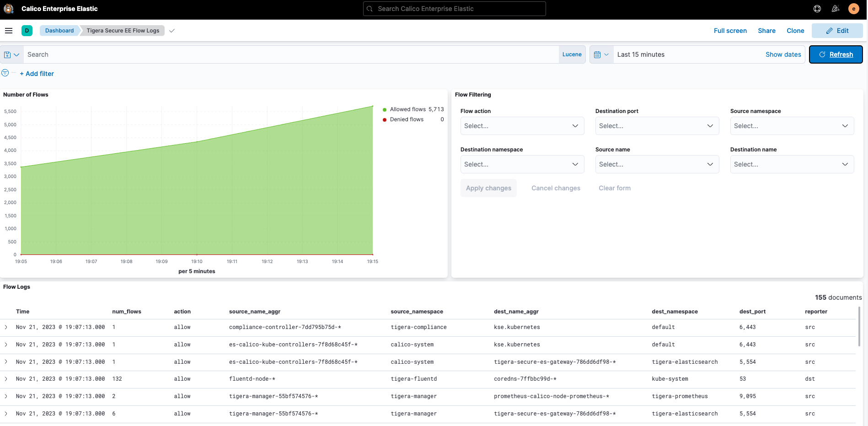
Task: Click the source_name_aggr column header
Action: (x=255, y=312)
